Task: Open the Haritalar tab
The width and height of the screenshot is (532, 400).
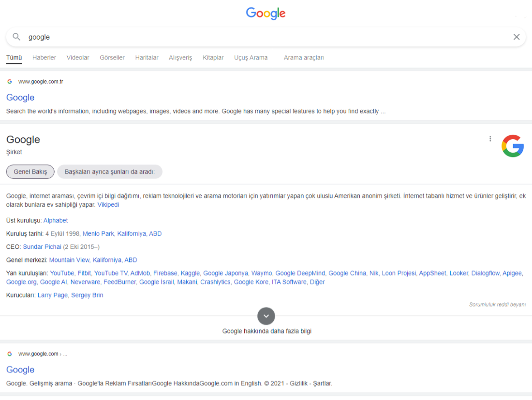Action: [147, 57]
